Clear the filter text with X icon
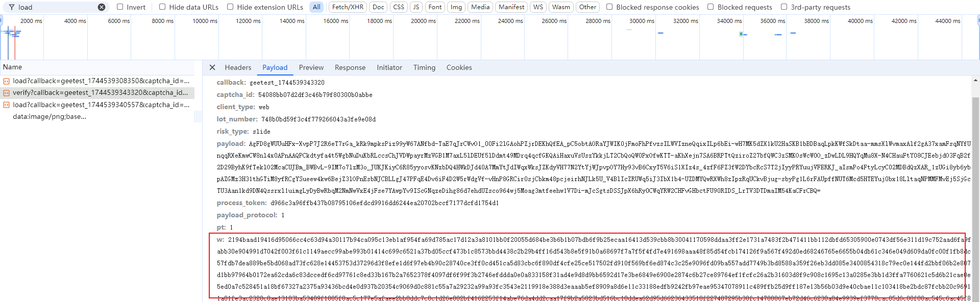The width and height of the screenshot is (980, 302). [x=102, y=7]
